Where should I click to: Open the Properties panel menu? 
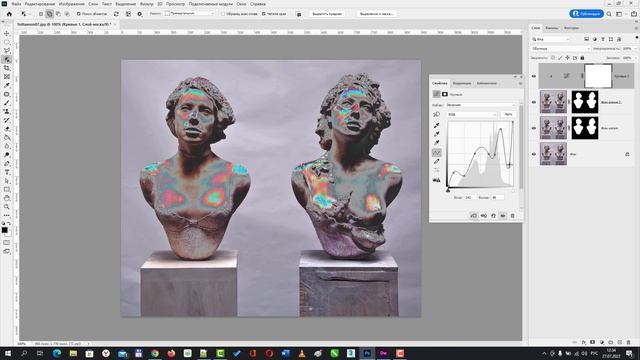520,83
